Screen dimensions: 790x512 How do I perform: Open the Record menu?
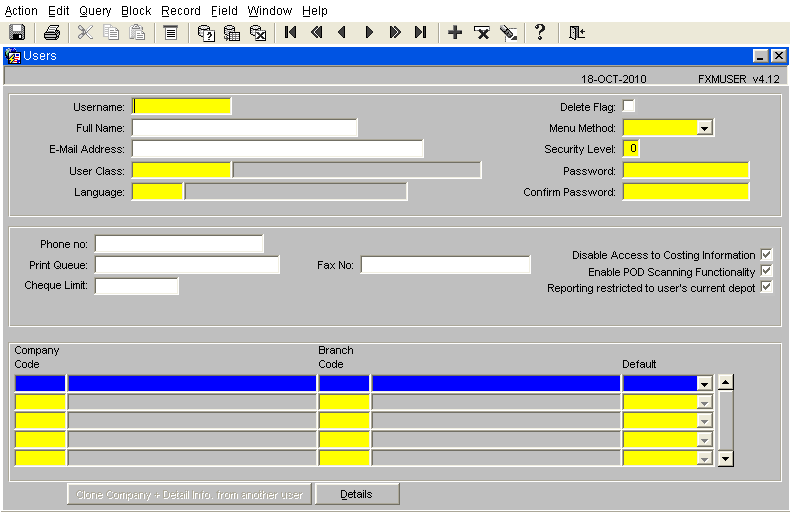(x=181, y=11)
